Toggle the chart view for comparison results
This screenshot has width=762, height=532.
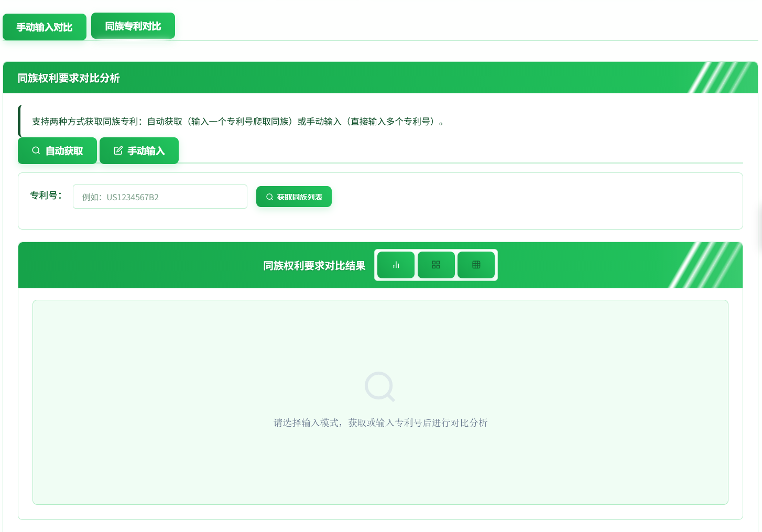point(396,265)
